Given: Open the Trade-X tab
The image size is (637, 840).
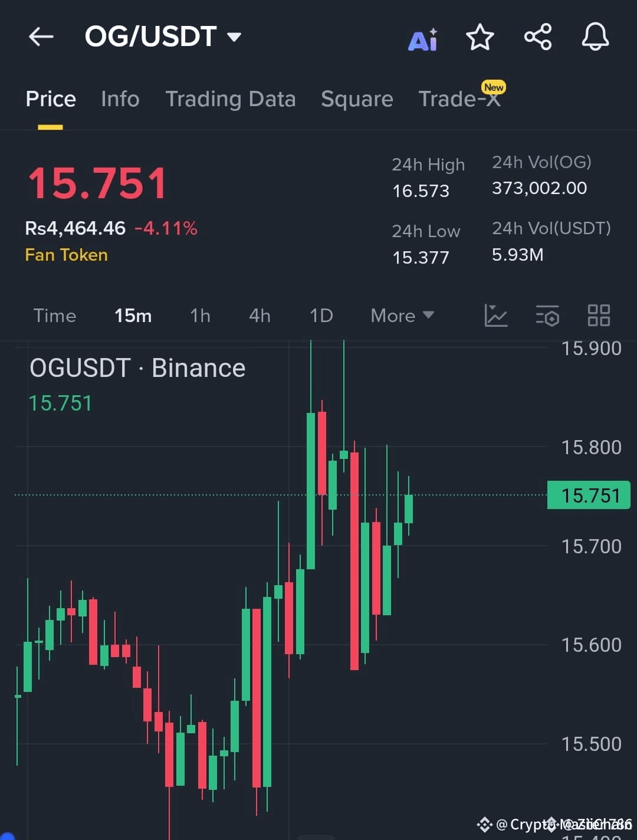Looking at the screenshot, I should (459, 99).
